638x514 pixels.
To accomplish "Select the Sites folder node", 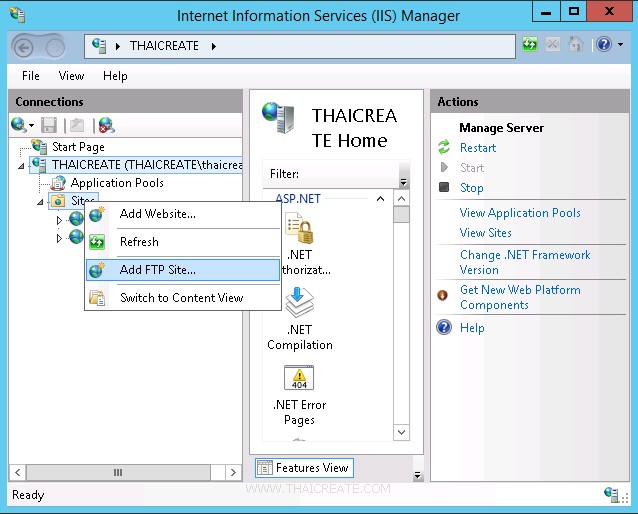I will tap(73, 201).
